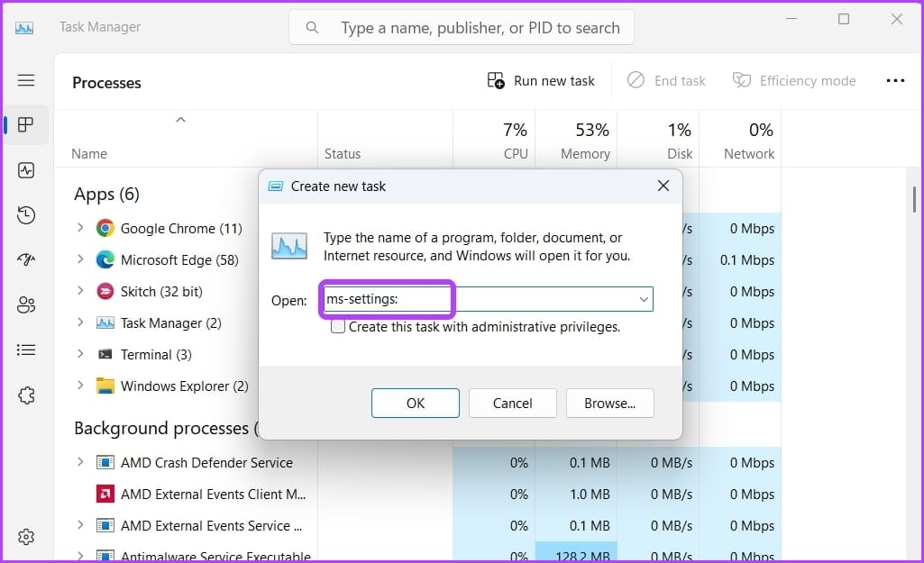Viewport: 924px width, 563px height.
Task: Select the AMD External Events Client M... row
Action: [x=417, y=495]
